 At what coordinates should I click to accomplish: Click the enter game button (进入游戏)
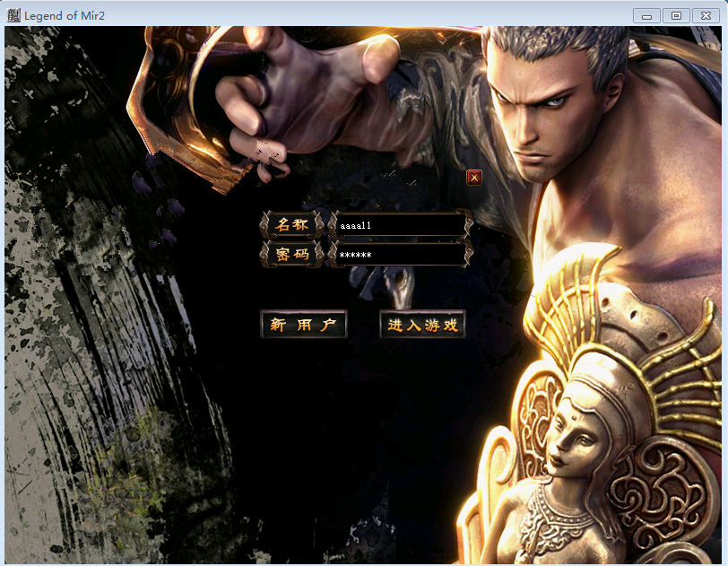click(422, 324)
